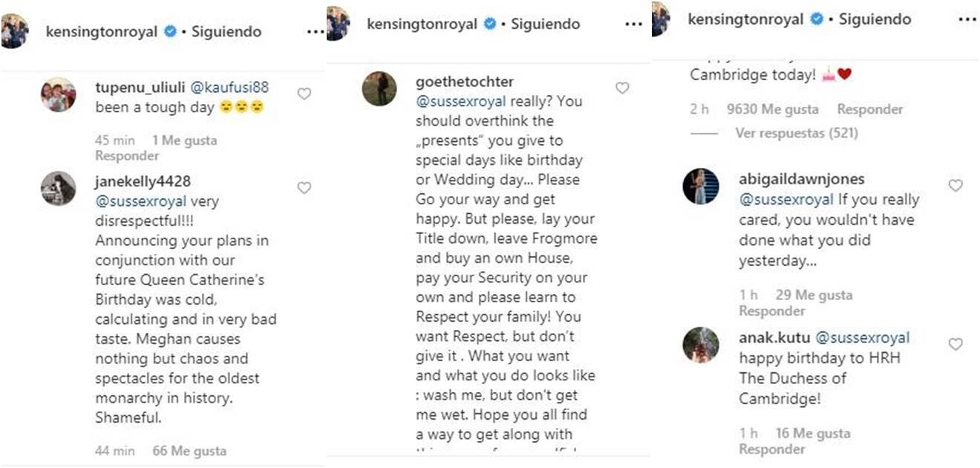
Task: Open tupenu_uliuli's profile picture
Action: click(58, 94)
